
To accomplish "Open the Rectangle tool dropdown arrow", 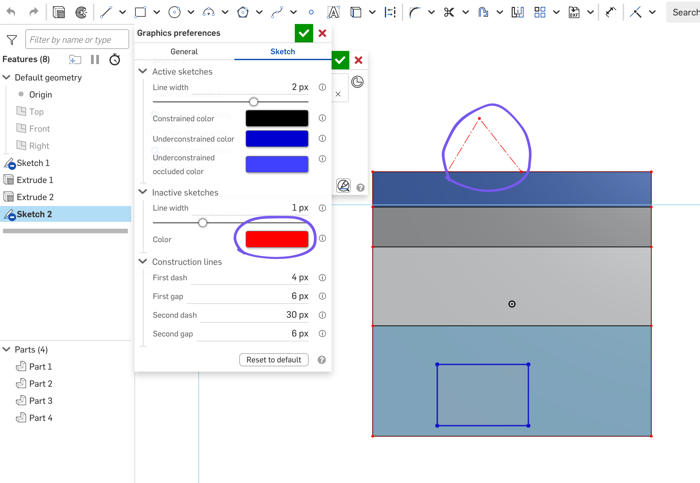I will click(157, 12).
